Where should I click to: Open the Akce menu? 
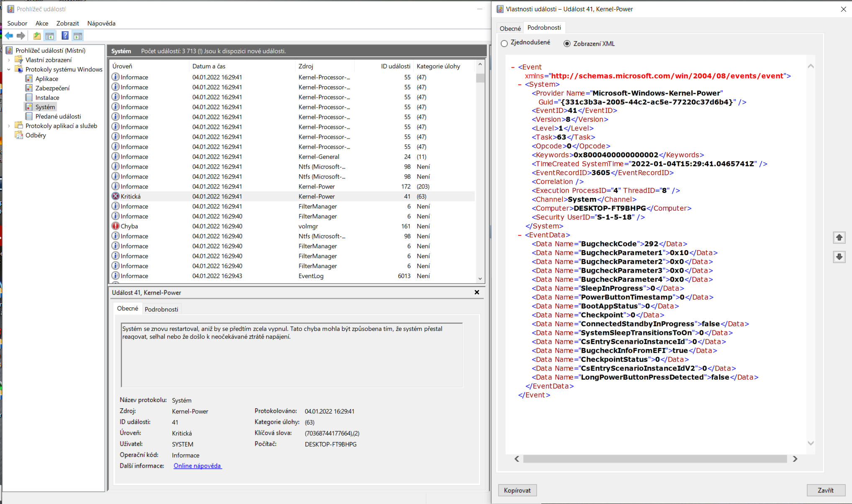[x=42, y=23]
